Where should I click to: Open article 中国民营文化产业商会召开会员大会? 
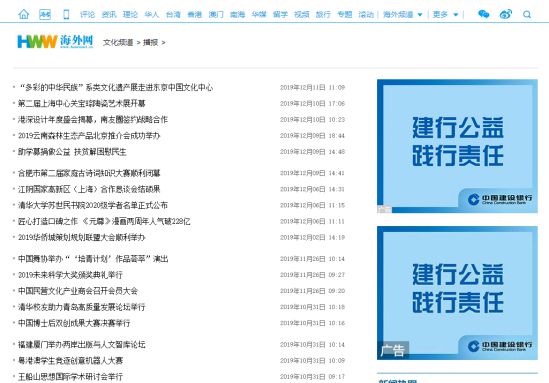[78, 291]
